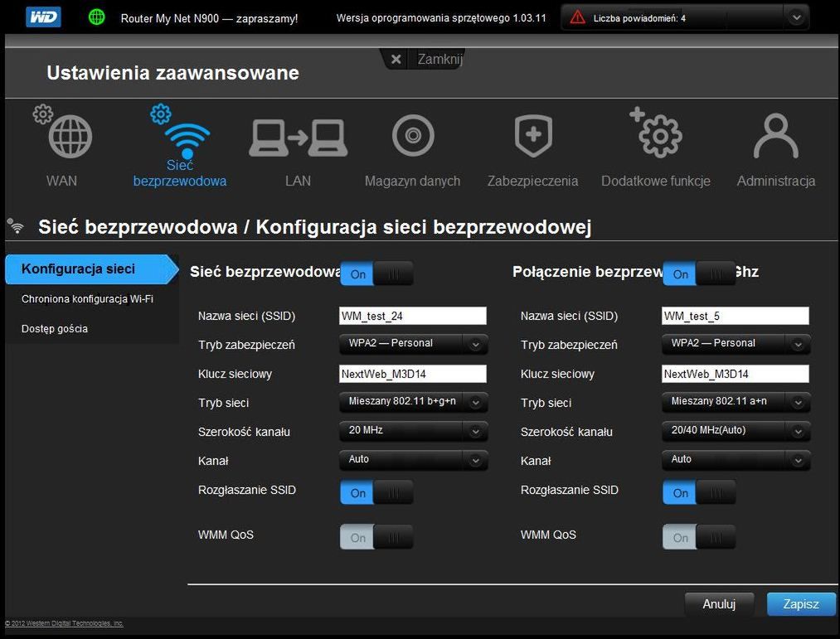Select the Konfiguracja sieci side tab
This screenshot has height=639, width=840.
coord(91,269)
